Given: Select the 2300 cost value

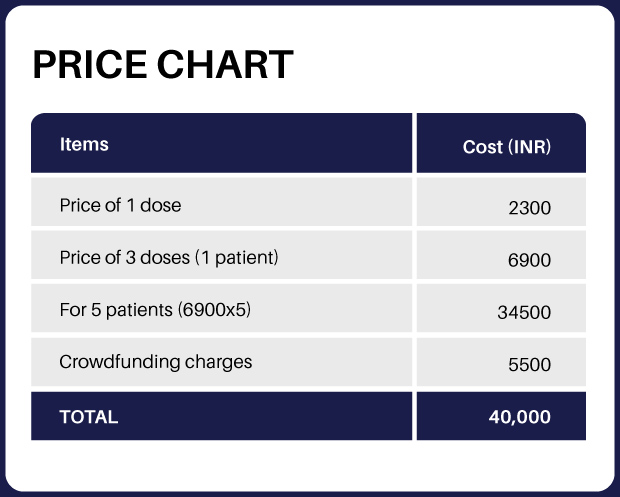Looking at the screenshot, I should 529,208.
